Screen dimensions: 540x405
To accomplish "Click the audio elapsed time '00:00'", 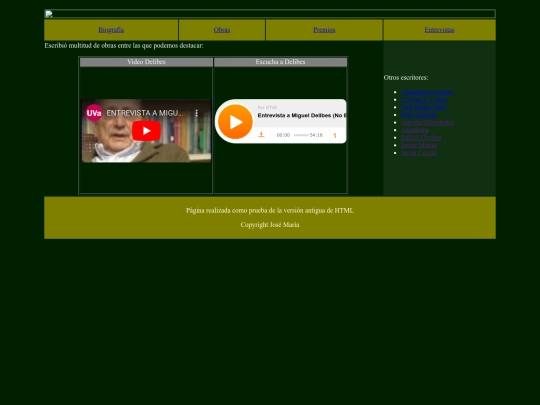I will [283, 135].
